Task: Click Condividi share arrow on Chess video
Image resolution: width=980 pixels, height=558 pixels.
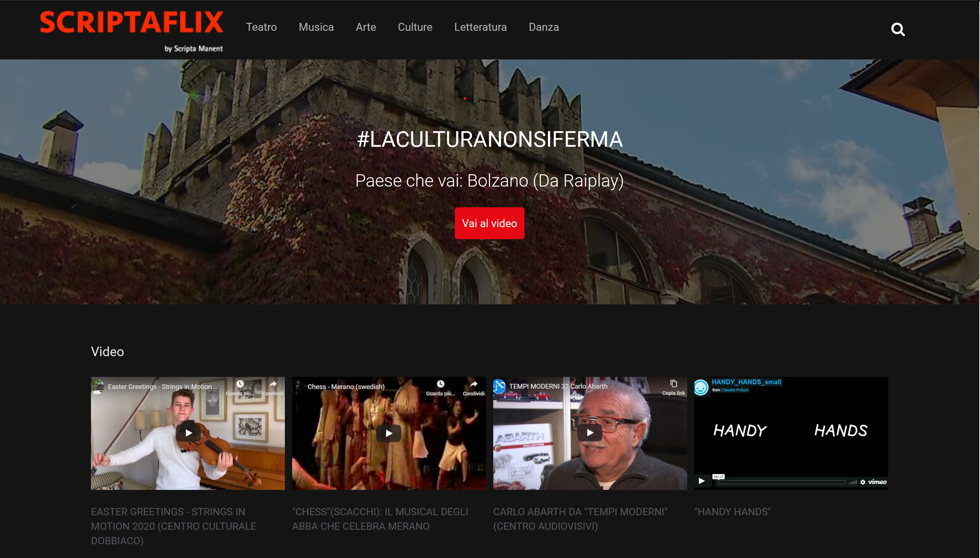Action: tap(474, 384)
